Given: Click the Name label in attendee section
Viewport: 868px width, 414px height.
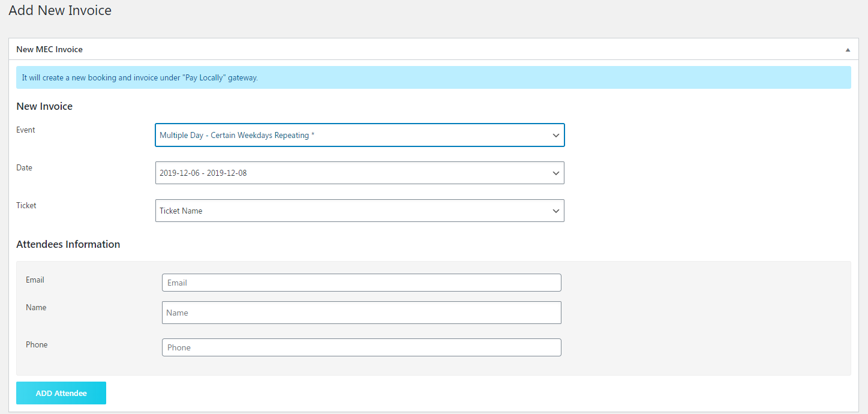Looking at the screenshot, I should (36, 307).
